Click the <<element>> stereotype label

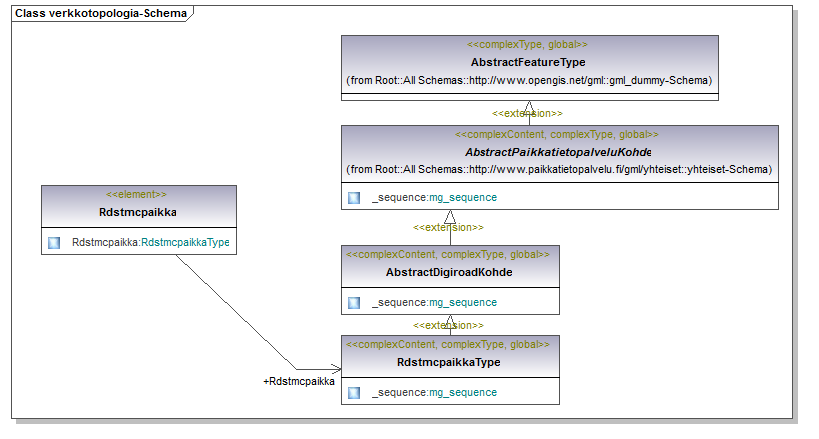(136, 194)
